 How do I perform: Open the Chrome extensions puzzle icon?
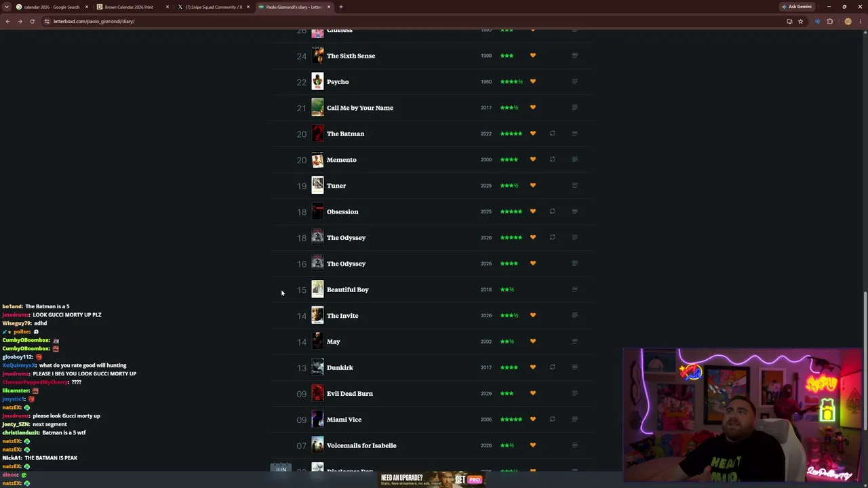click(x=829, y=21)
